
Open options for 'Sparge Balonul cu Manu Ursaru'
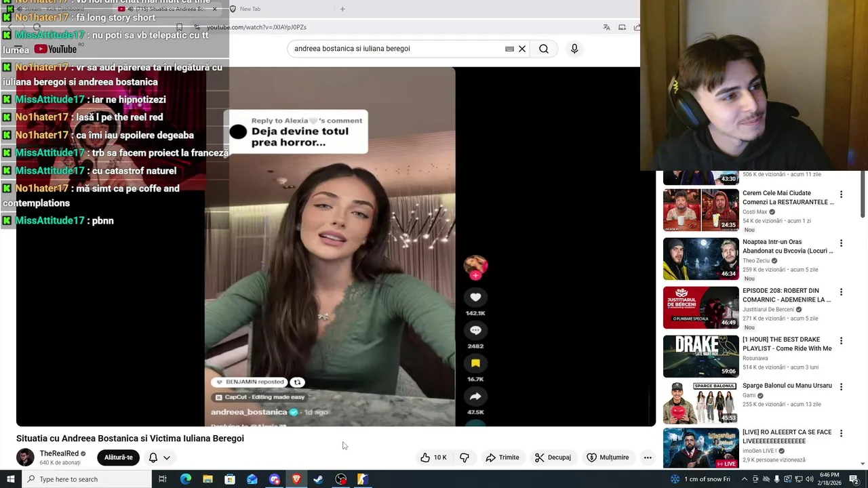[x=841, y=387]
